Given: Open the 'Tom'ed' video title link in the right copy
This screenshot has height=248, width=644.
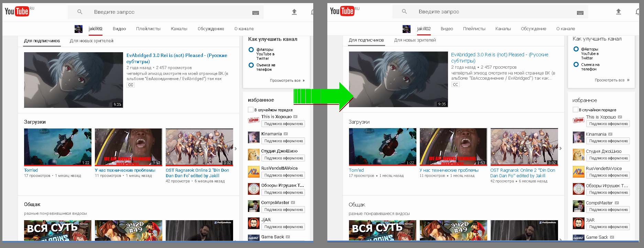Looking at the screenshot, I should [356, 170].
